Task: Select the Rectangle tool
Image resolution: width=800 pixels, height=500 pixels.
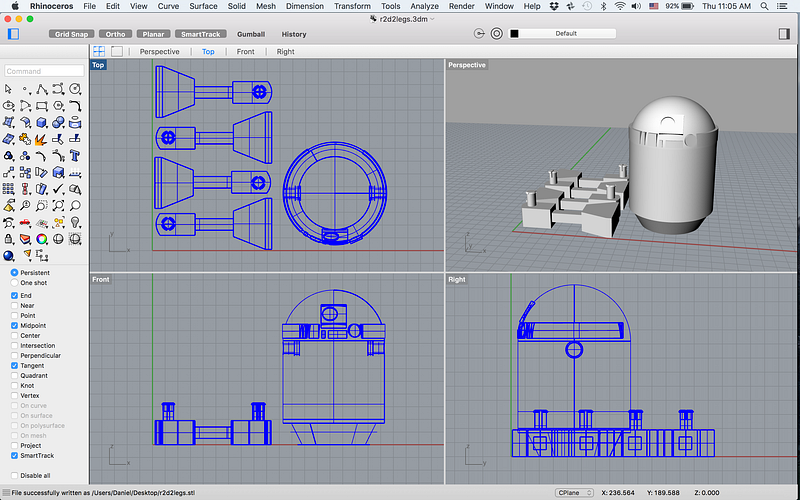Action: point(42,106)
